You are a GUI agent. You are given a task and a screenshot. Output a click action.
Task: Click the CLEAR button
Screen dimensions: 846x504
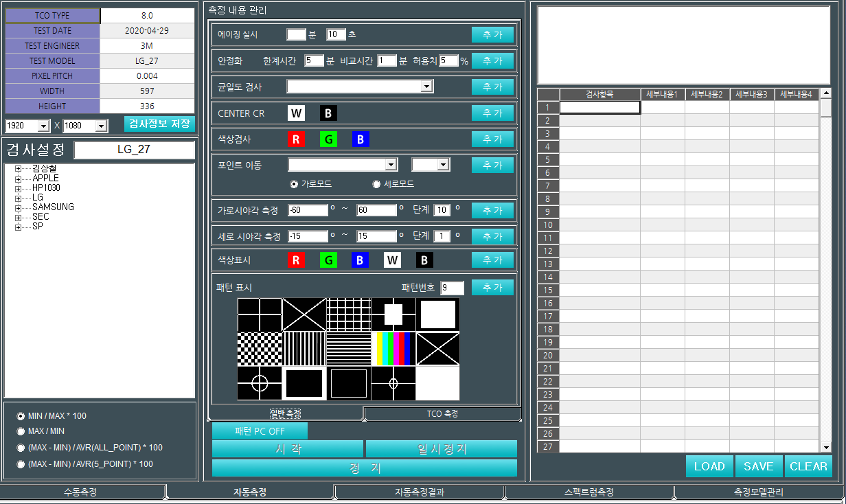tap(808, 466)
